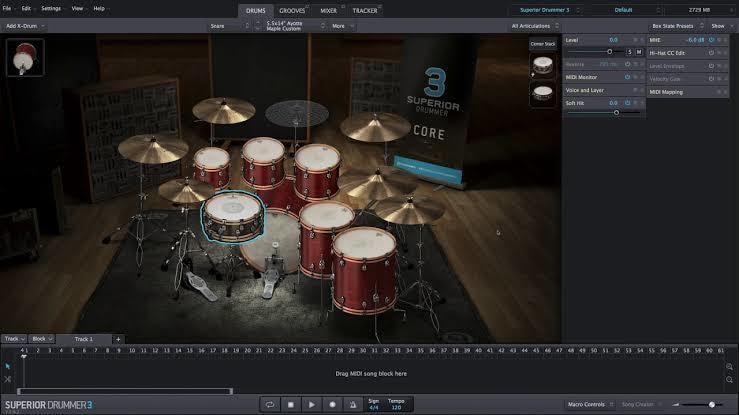
Task: Switch to the Grooves tab
Action: 292,10
